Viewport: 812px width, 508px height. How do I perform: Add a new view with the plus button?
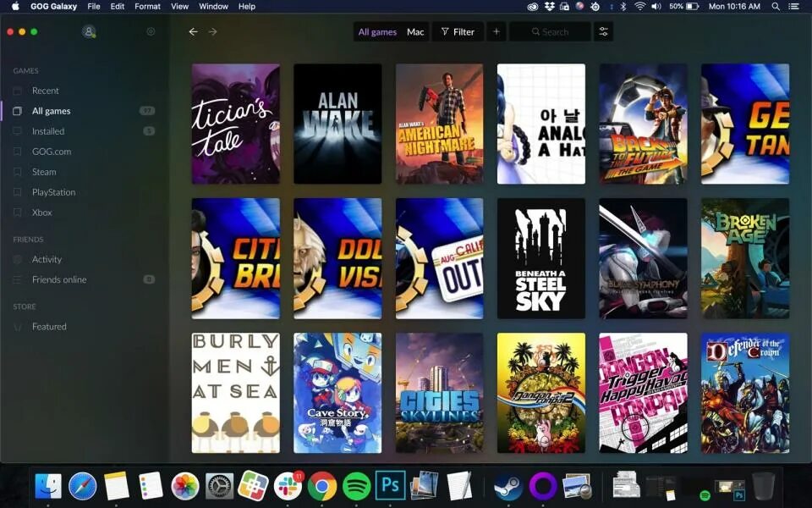click(x=497, y=31)
